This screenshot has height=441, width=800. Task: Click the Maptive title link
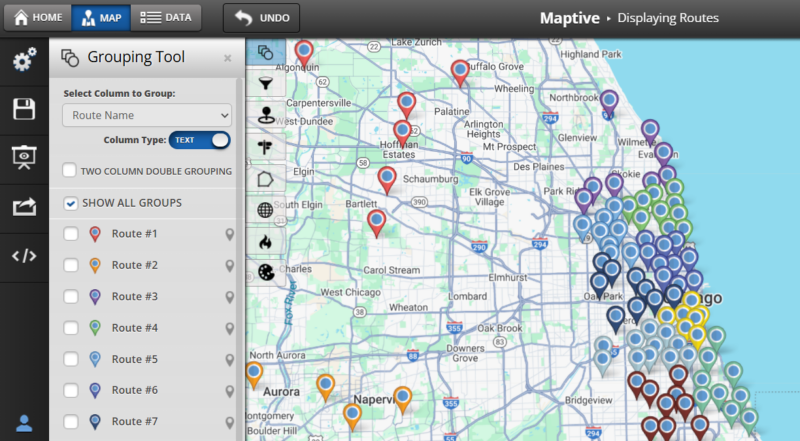(x=569, y=18)
